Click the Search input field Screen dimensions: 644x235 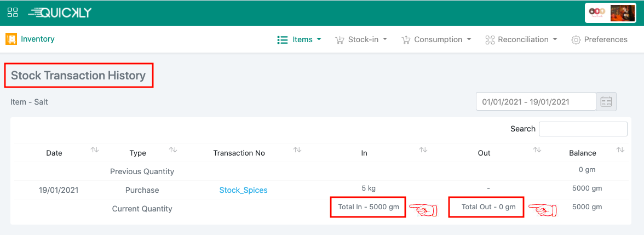[583, 129]
